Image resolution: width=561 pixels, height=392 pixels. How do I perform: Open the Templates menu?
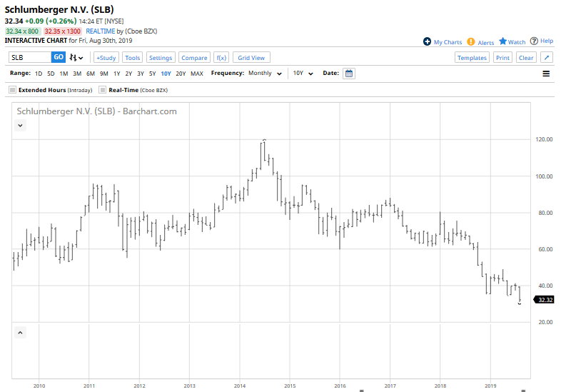point(472,57)
